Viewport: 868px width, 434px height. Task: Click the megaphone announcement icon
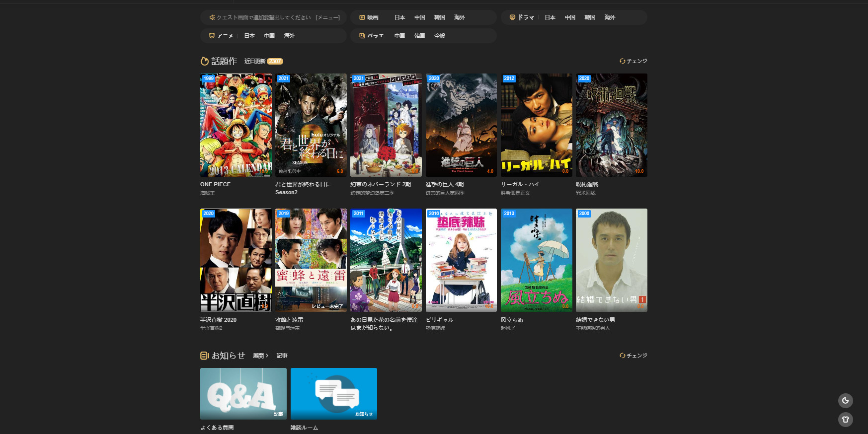click(212, 17)
